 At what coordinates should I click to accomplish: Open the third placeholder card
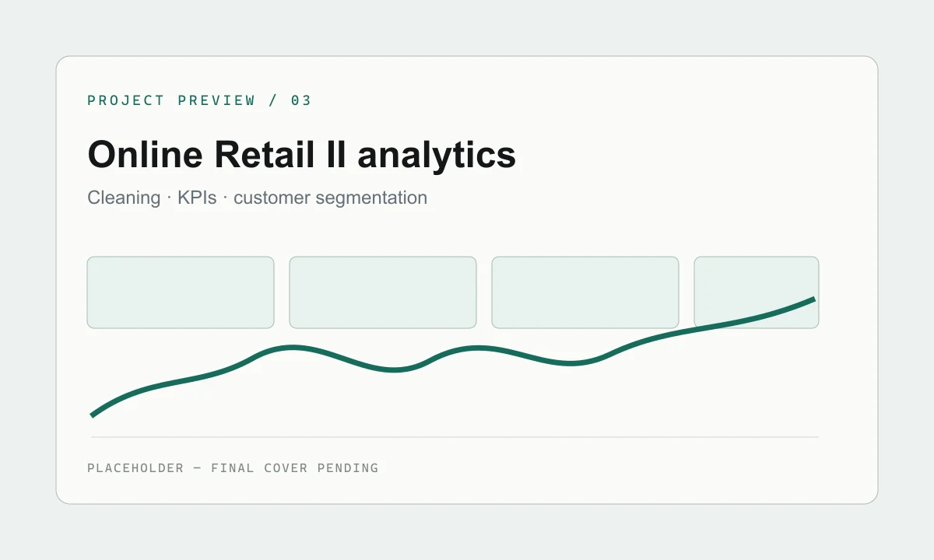tap(585, 292)
